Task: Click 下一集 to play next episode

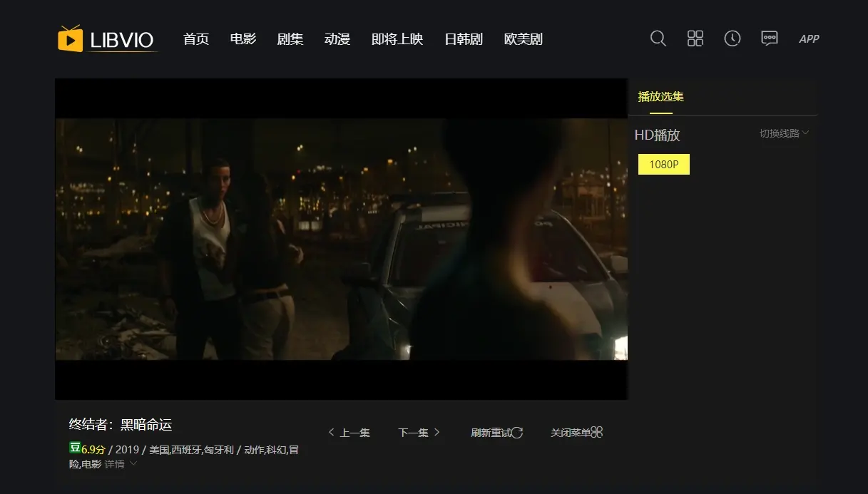Action: (x=414, y=432)
